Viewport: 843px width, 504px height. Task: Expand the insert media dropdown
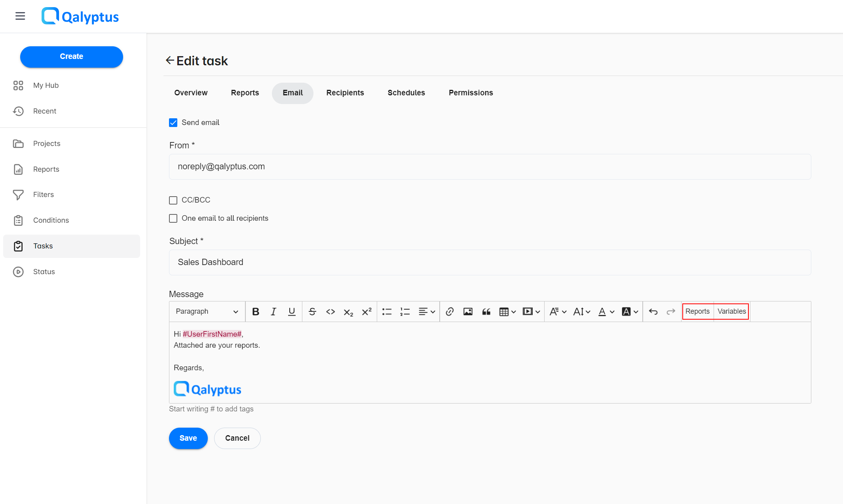[532, 312]
